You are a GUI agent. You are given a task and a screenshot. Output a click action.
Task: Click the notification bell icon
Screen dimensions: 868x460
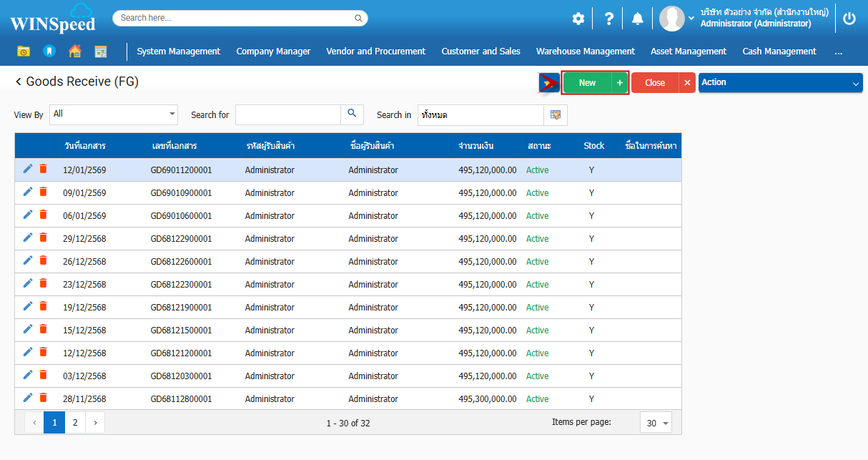[x=637, y=19]
